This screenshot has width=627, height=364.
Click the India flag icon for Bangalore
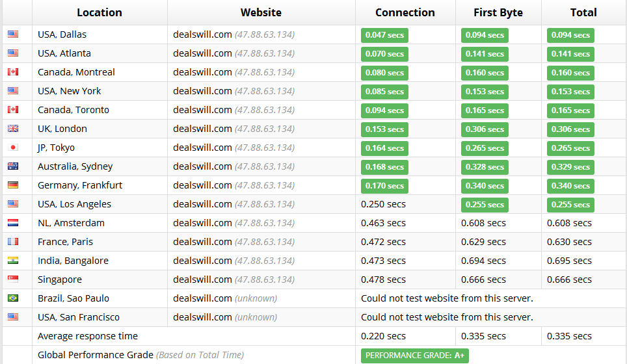pyautogui.click(x=13, y=261)
